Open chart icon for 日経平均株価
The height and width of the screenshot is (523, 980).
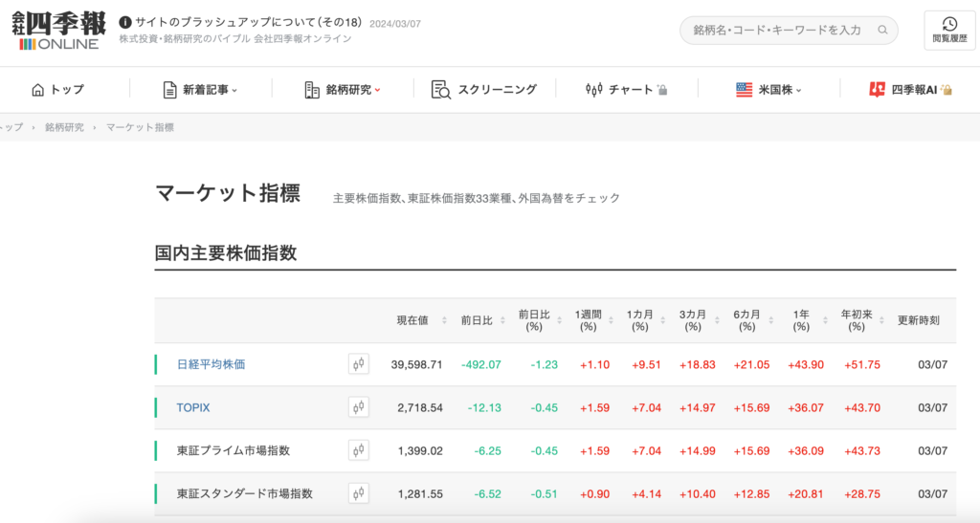click(x=358, y=364)
